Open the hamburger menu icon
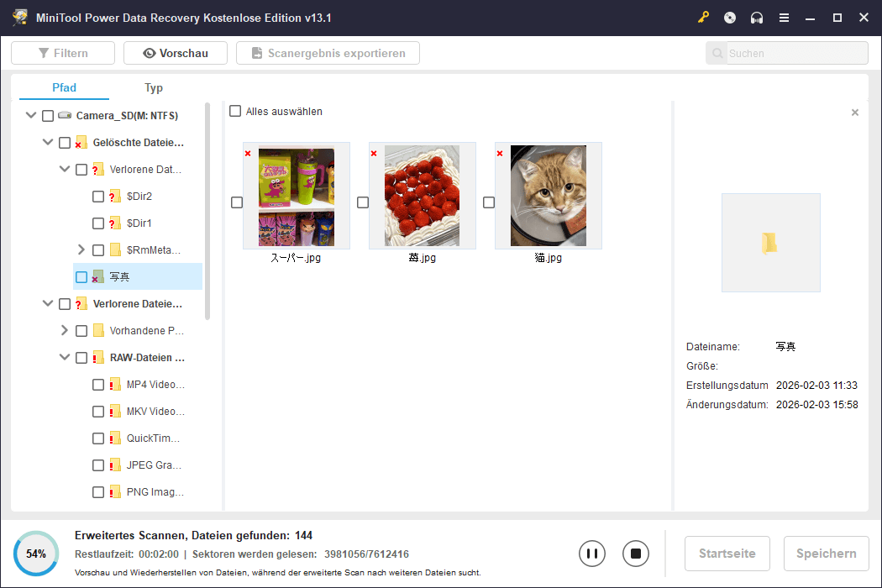The width and height of the screenshot is (882, 588). click(x=784, y=18)
